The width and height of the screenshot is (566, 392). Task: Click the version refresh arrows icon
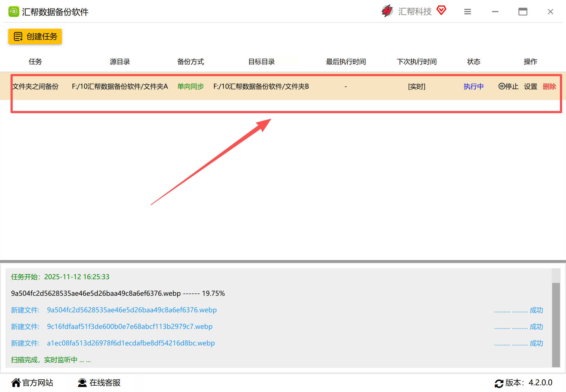point(499,383)
